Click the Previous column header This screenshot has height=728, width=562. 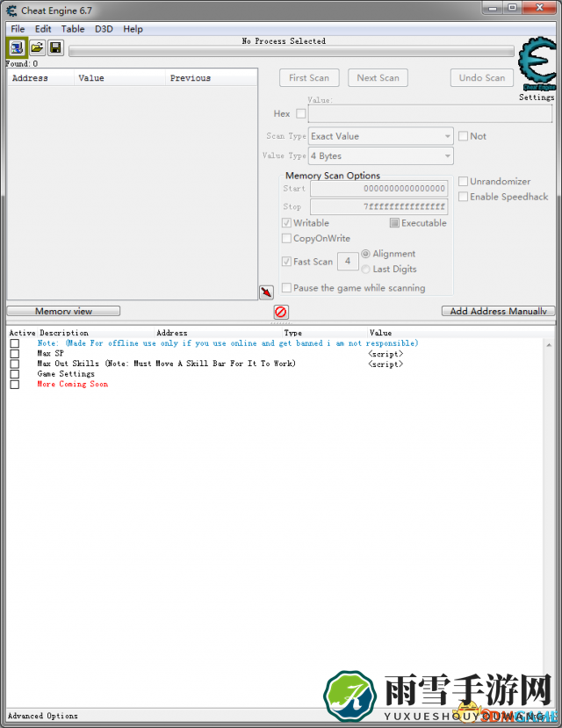(x=211, y=78)
